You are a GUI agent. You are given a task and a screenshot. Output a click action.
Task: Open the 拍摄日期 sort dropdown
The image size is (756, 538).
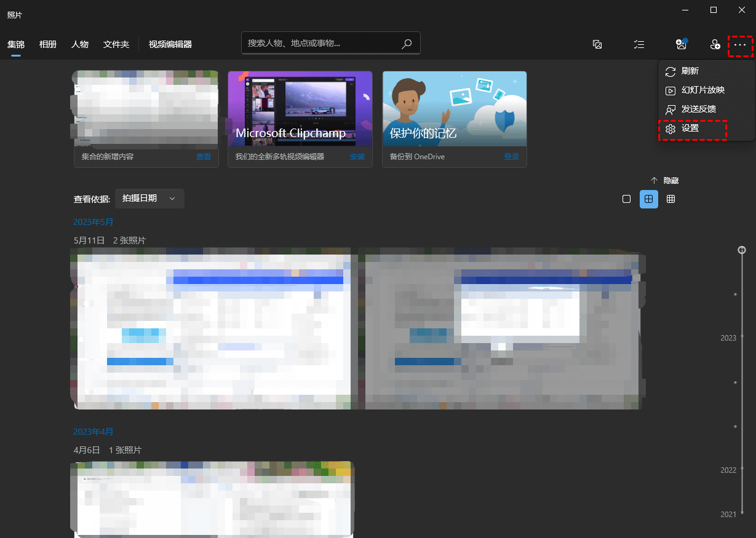(x=149, y=199)
